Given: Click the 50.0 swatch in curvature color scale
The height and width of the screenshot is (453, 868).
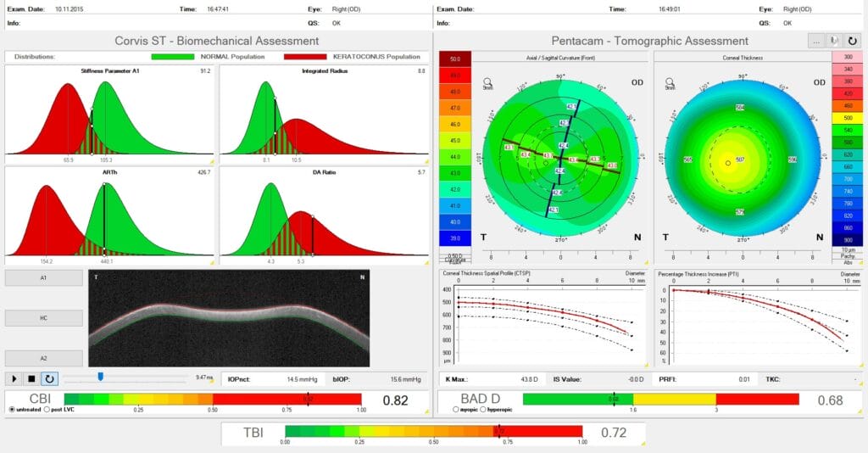Looking at the screenshot, I should click(x=455, y=59).
